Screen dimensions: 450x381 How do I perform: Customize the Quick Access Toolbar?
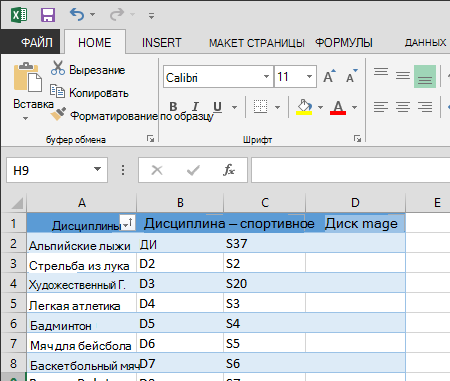coord(151,15)
